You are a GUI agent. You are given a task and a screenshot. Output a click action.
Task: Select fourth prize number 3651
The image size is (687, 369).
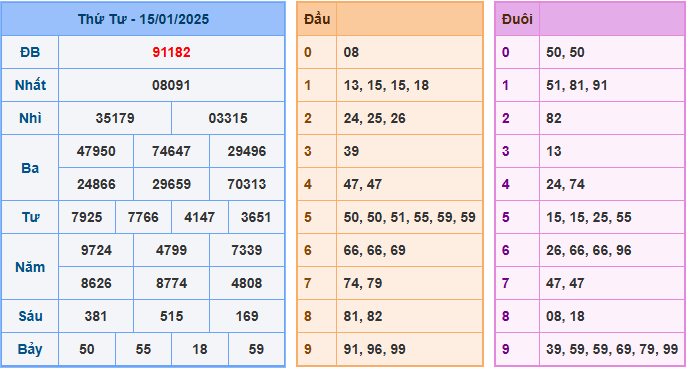256,217
